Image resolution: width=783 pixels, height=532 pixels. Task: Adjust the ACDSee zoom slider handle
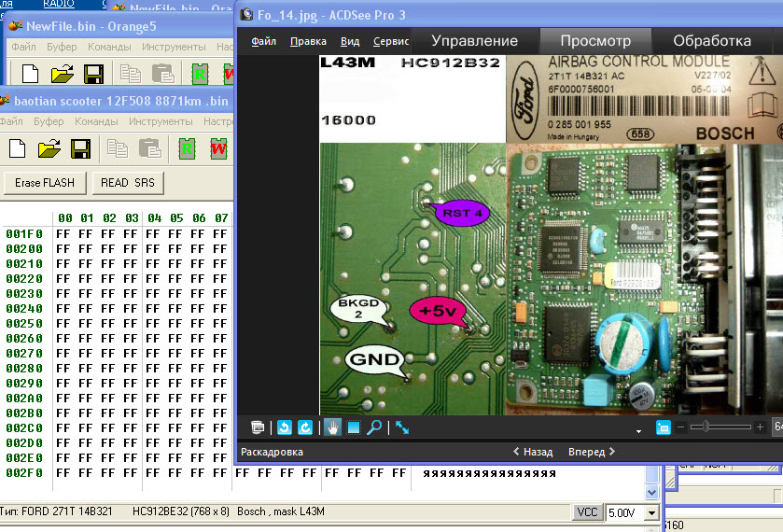tap(706, 427)
